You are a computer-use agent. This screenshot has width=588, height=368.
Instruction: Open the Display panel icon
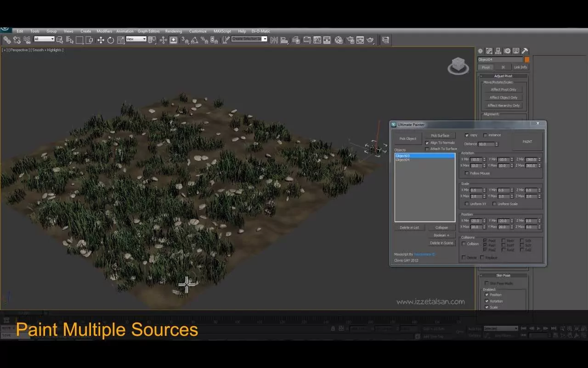click(x=516, y=51)
